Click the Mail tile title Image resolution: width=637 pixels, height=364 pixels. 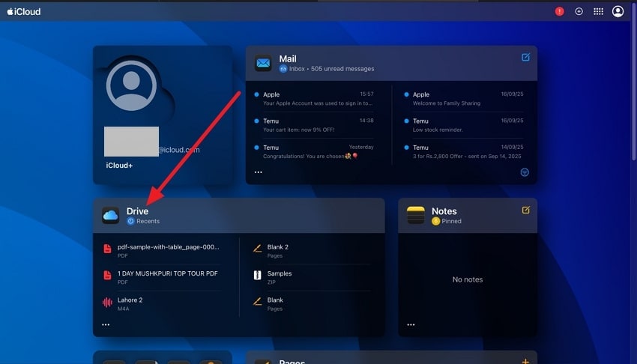point(288,59)
